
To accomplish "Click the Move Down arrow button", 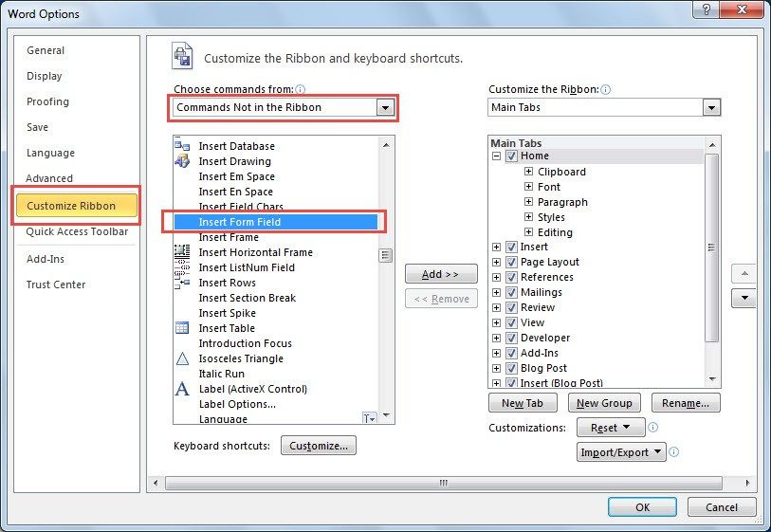I will coord(743,298).
